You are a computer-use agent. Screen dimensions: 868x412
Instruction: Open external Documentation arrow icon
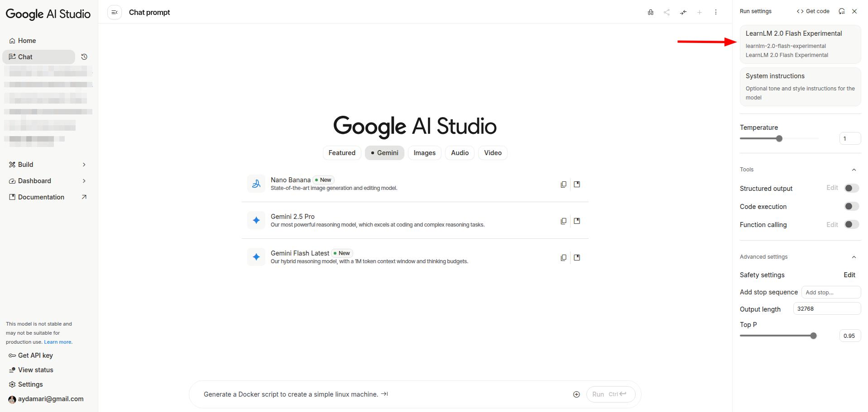point(84,197)
